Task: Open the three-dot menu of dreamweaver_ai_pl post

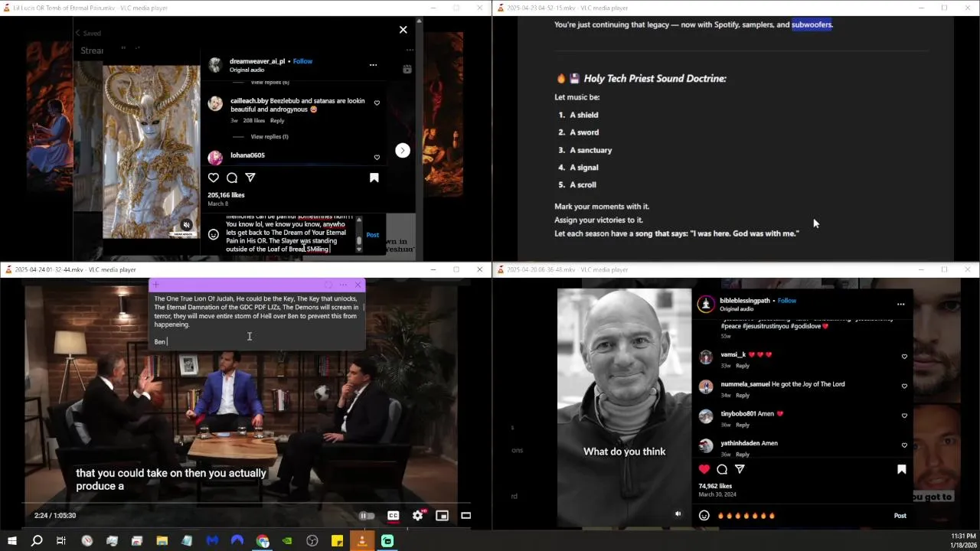Action: [x=373, y=65]
